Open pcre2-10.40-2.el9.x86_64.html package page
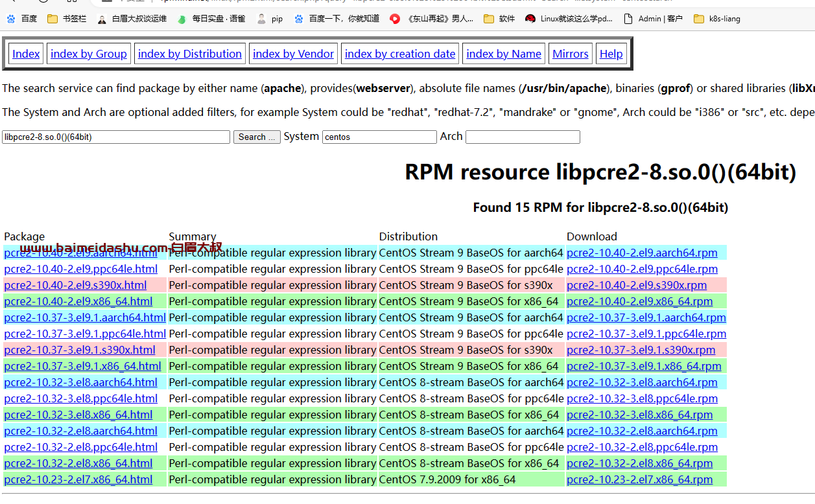The image size is (815, 504). (78, 301)
